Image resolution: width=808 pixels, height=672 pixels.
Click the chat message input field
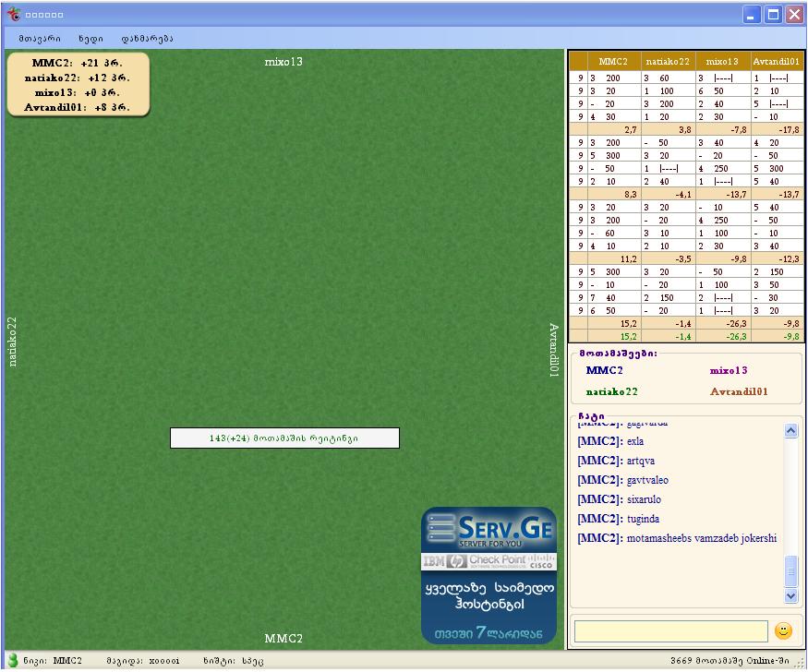click(671, 631)
